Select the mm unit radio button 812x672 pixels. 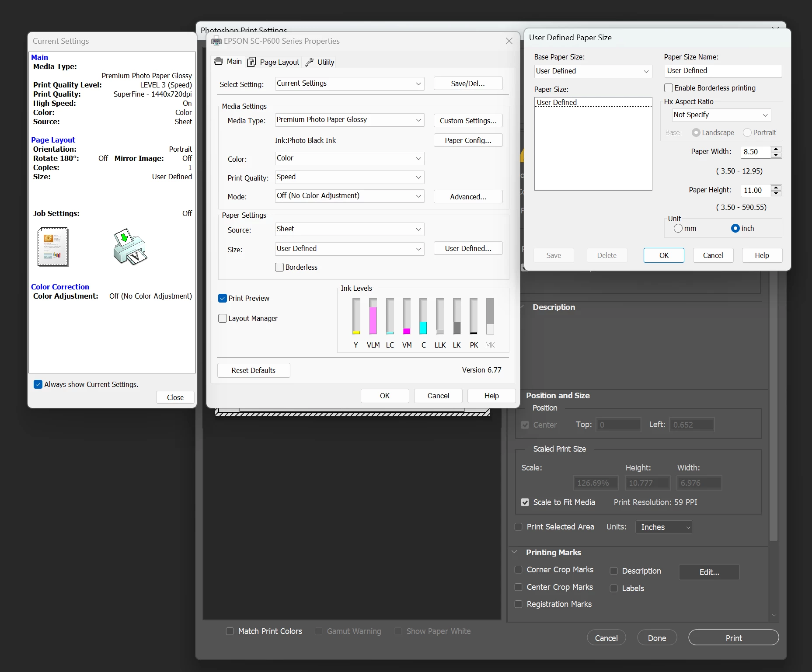[x=678, y=228]
